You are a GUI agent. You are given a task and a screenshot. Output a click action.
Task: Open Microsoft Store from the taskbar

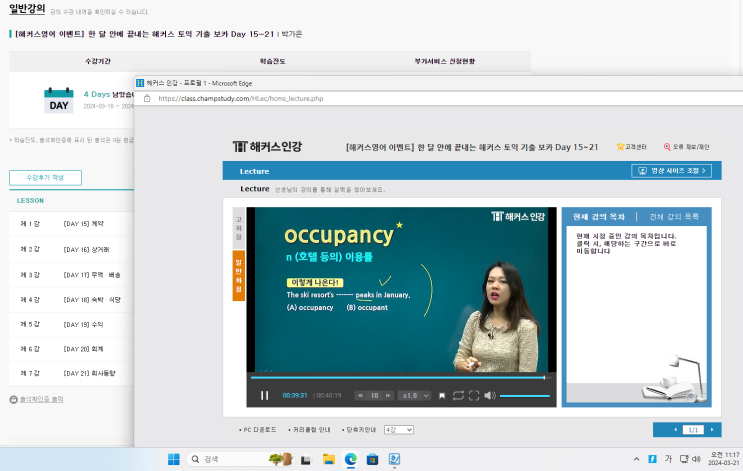(x=372, y=459)
